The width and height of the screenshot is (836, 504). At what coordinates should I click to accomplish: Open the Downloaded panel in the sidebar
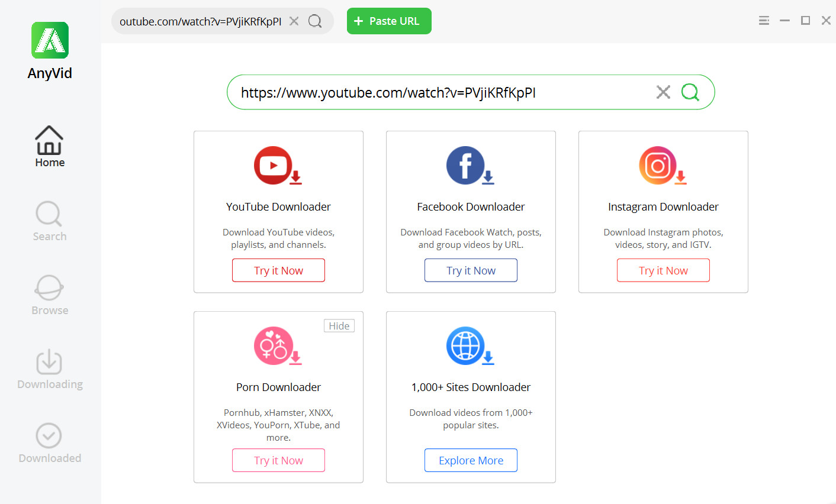(50, 444)
